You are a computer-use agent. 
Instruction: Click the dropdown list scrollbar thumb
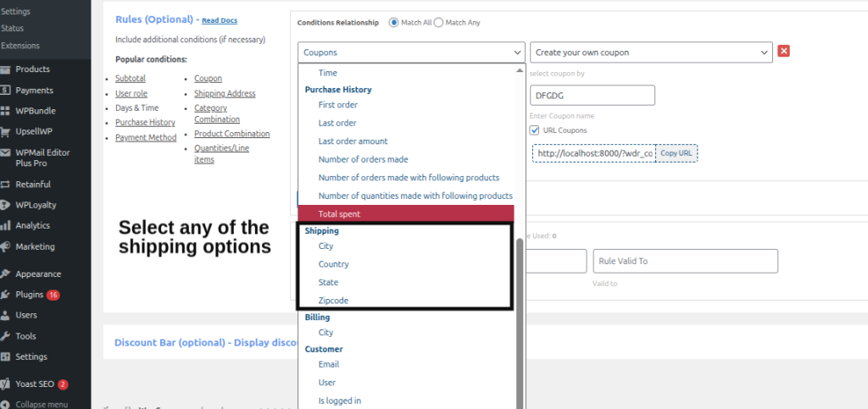(520, 323)
